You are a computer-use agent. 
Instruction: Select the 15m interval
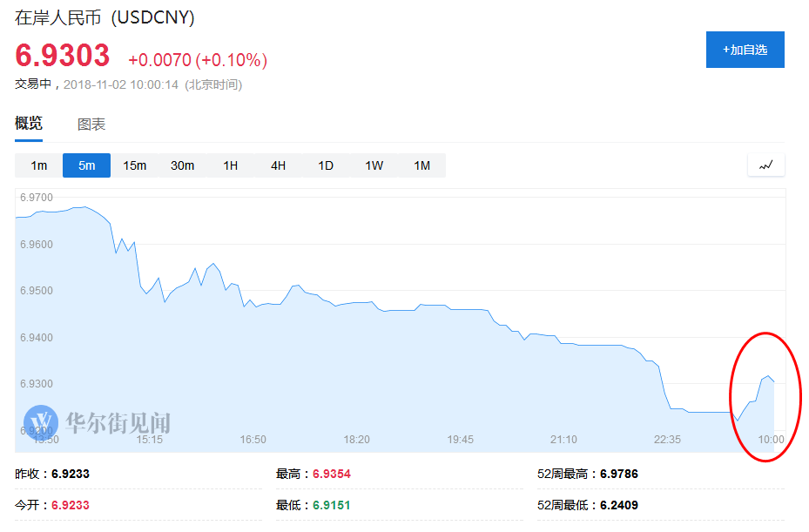tap(134, 165)
